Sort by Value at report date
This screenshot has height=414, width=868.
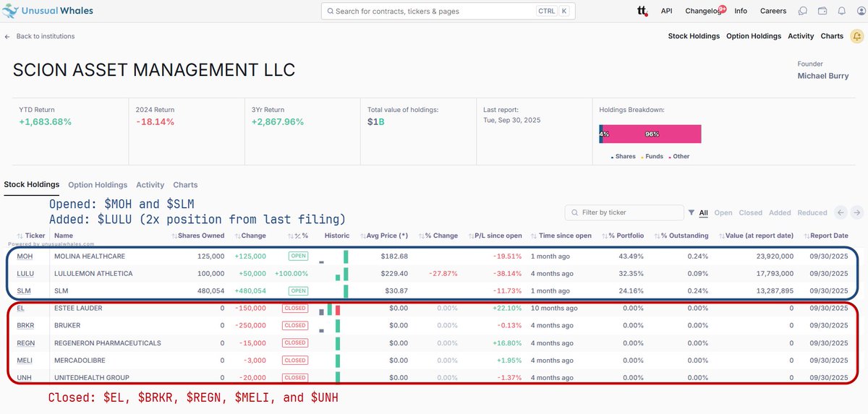click(755, 236)
